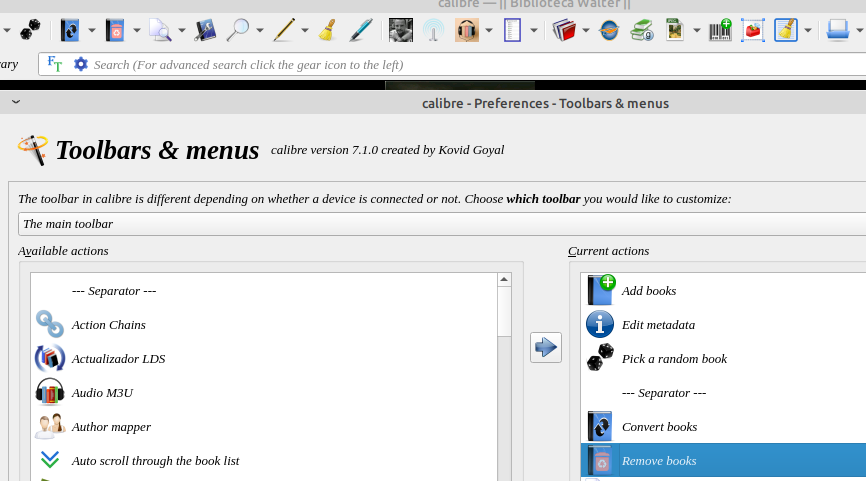866x481 pixels.
Task: Open the dropdown beside the magnifying glass icon
Action: click(260, 30)
